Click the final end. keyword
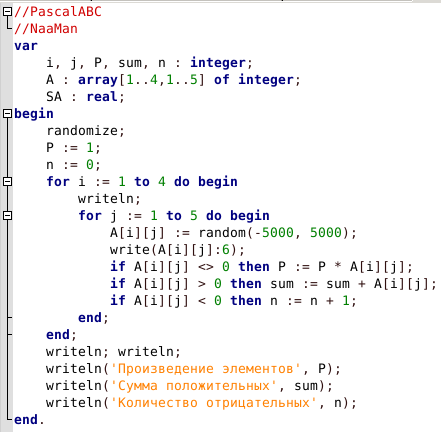This screenshot has width=441, height=432. pyautogui.click(x=29, y=420)
